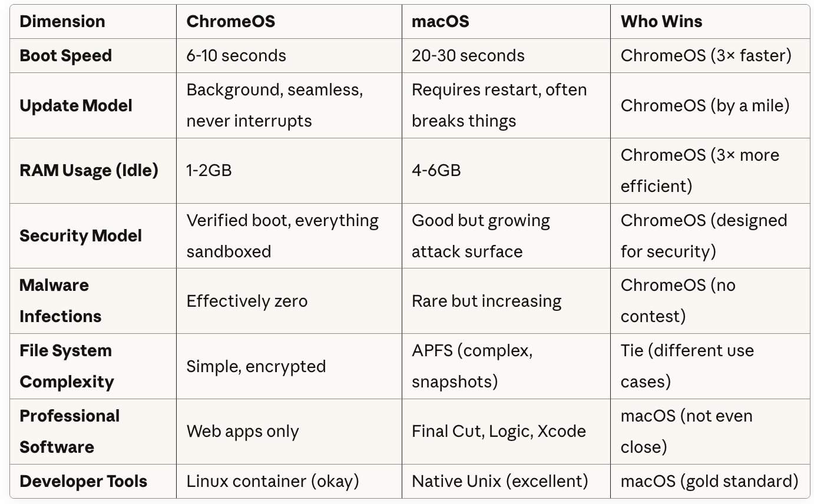Click the "Final Cut, Logic, Xcode" cell

click(498, 432)
